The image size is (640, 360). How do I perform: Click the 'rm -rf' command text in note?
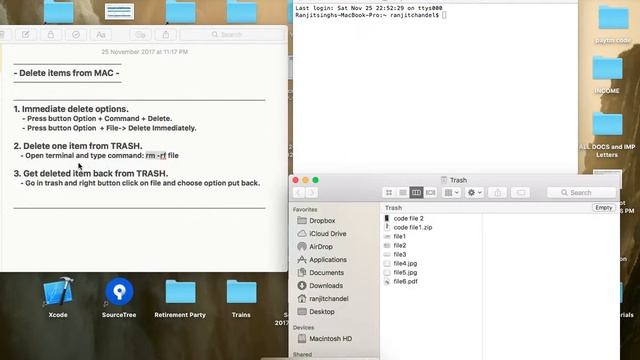[x=156, y=156]
